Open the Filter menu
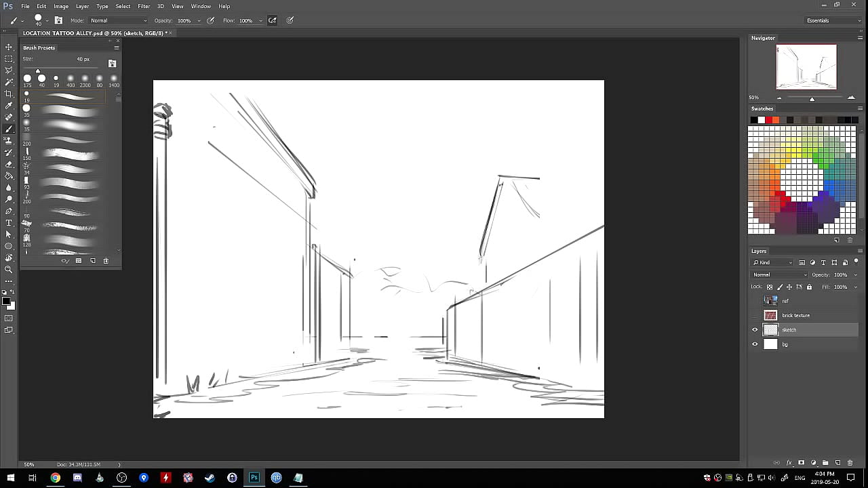This screenshot has height=488, width=868. click(x=144, y=6)
